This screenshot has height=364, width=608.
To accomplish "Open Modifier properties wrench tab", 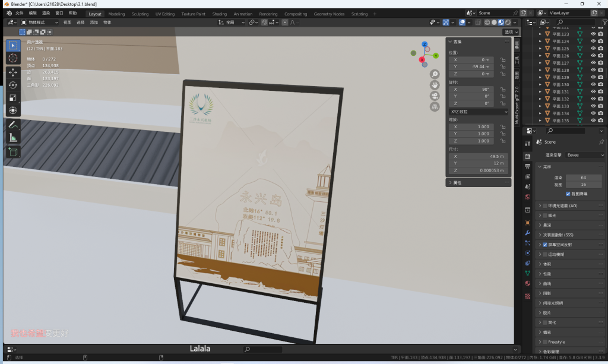I will point(527,233).
